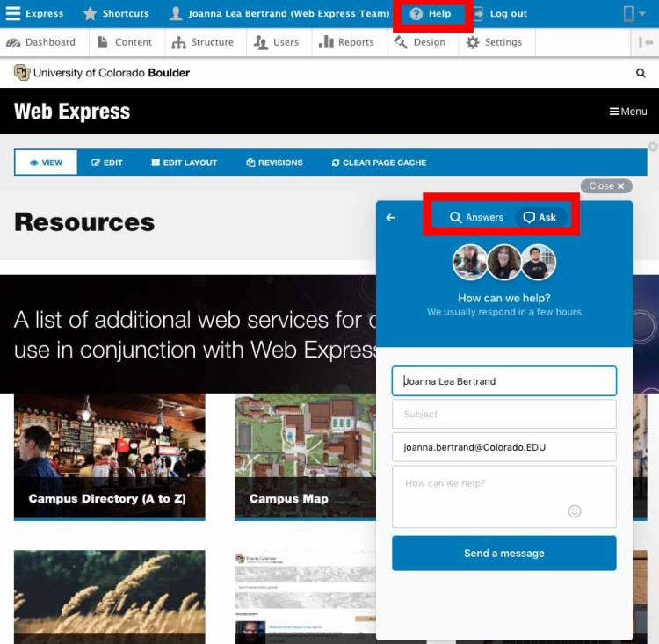Click the Help button in top bar

click(x=431, y=14)
